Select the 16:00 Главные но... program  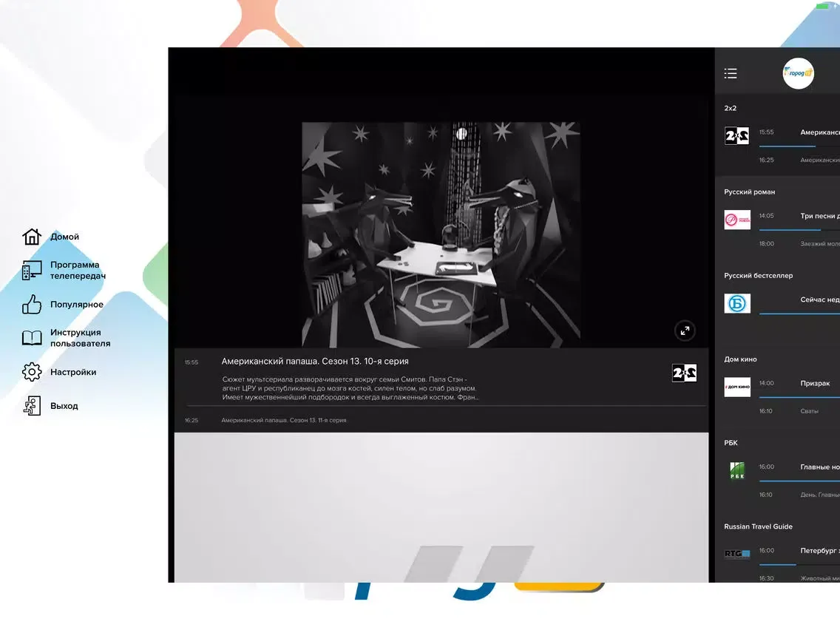click(x=799, y=467)
